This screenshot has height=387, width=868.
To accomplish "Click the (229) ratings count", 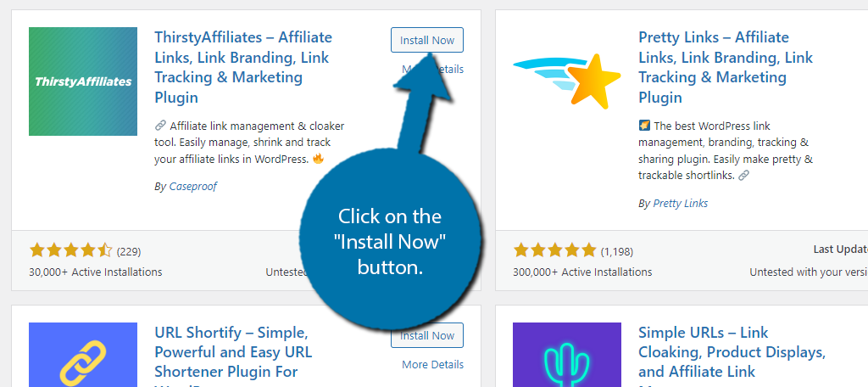I will tap(129, 252).
